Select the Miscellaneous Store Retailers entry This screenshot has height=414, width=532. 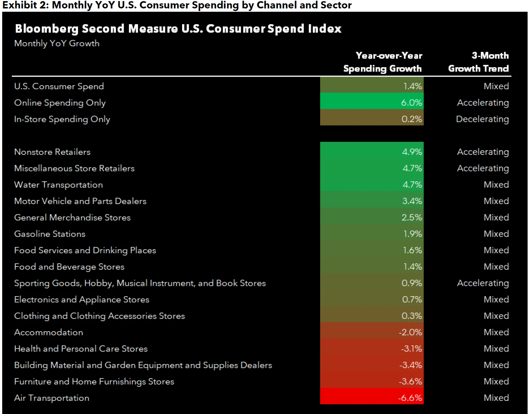[x=74, y=168]
